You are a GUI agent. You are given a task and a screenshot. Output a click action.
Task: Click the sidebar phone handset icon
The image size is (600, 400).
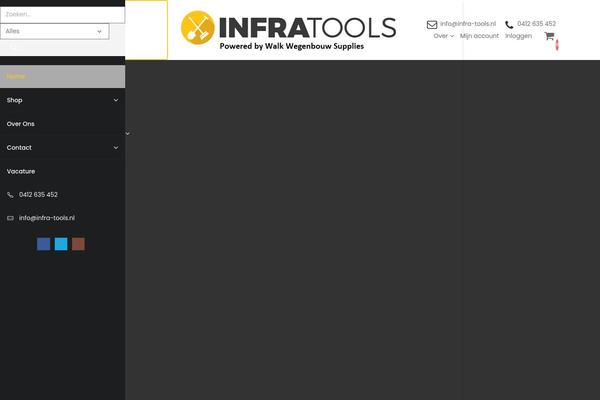coord(10,195)
